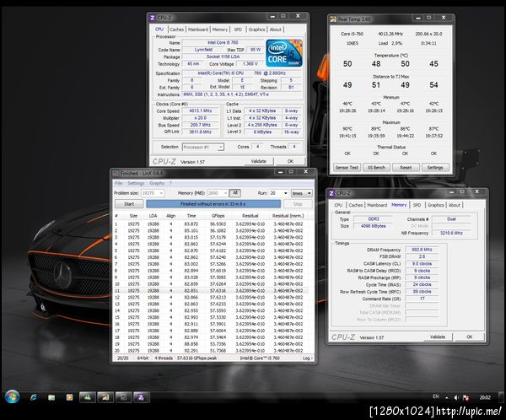Open the ? help menu in LinX

tap(170, 183)
